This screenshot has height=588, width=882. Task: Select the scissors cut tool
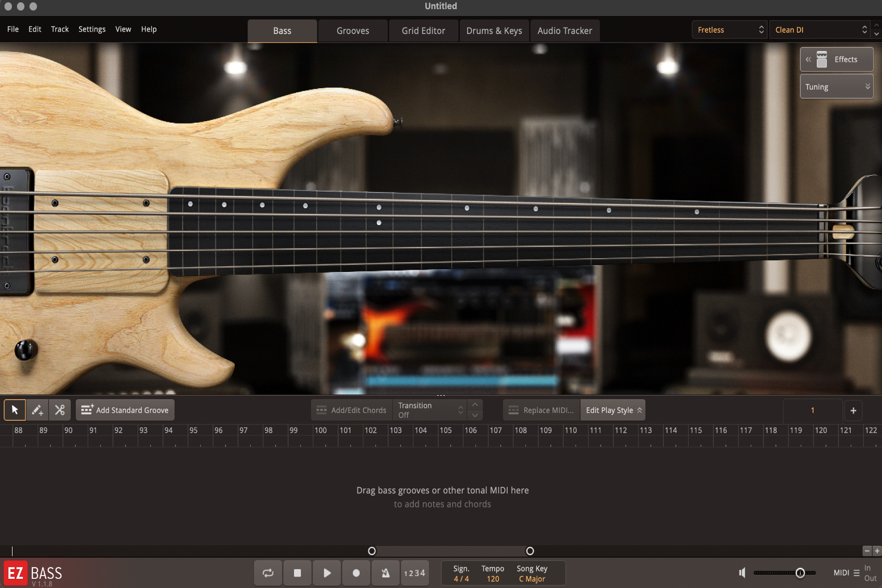pos(60,410)
